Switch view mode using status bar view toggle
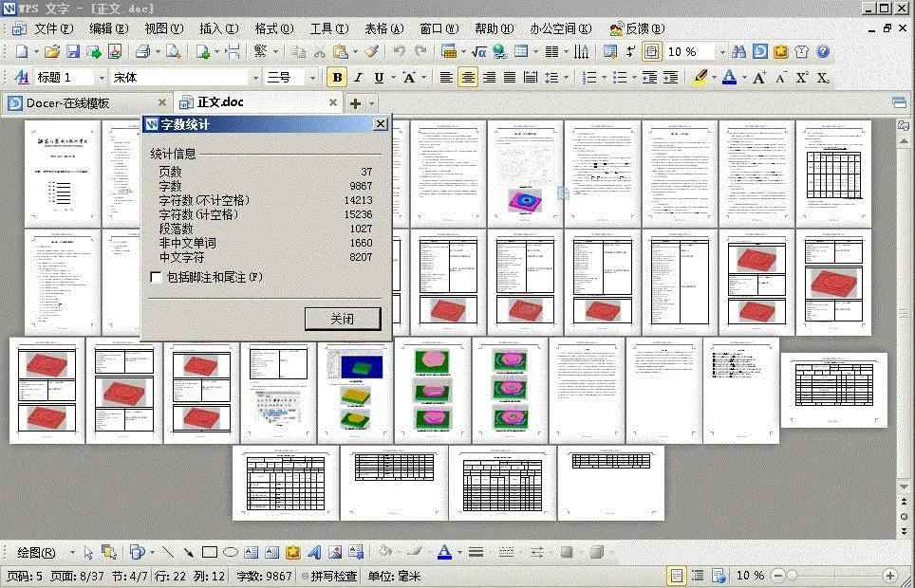This screenshot has height=588, width=915. point(677,575)
